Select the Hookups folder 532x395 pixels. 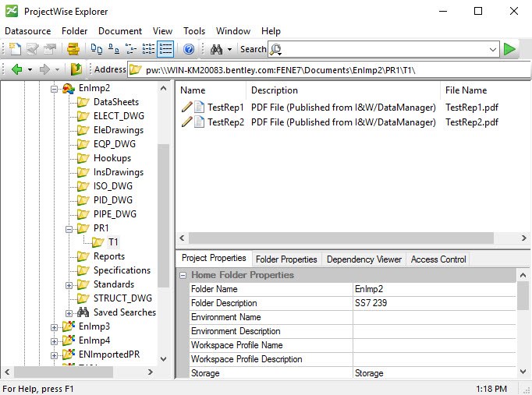click(112, 158)
